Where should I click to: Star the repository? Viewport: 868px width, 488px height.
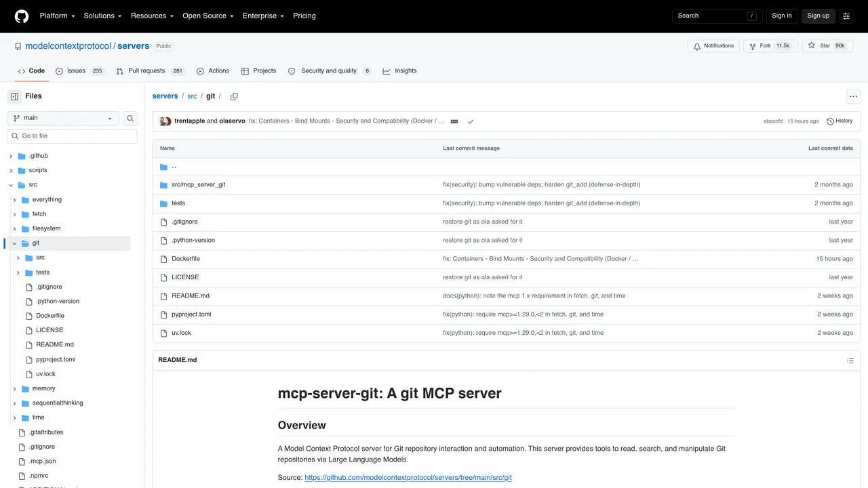click(827, 45)
